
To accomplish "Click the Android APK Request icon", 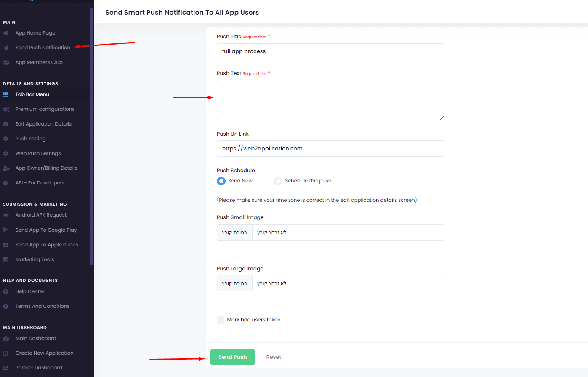I will pyautogui.click(x=7, y=215).
